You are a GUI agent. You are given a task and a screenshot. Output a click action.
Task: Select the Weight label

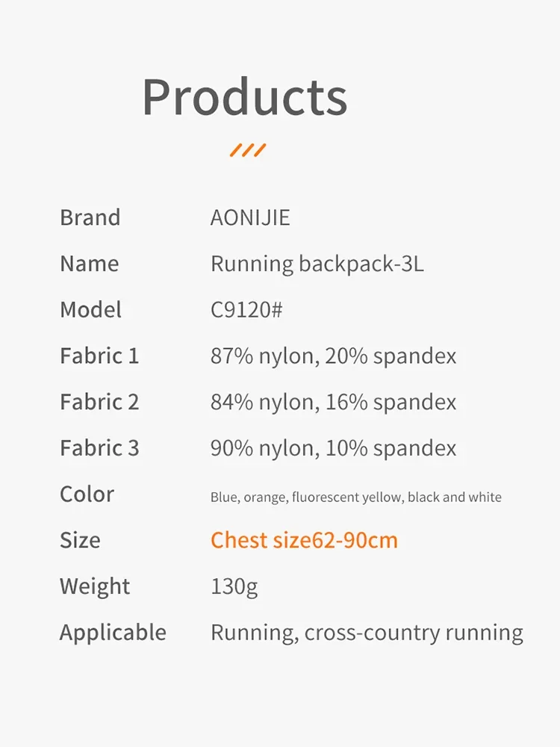95,586
